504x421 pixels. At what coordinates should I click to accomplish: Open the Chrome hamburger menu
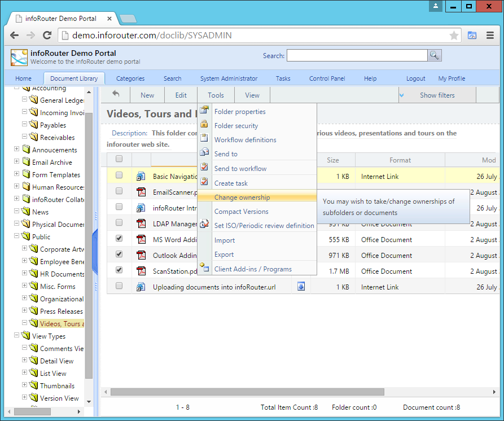click(490, 36)
